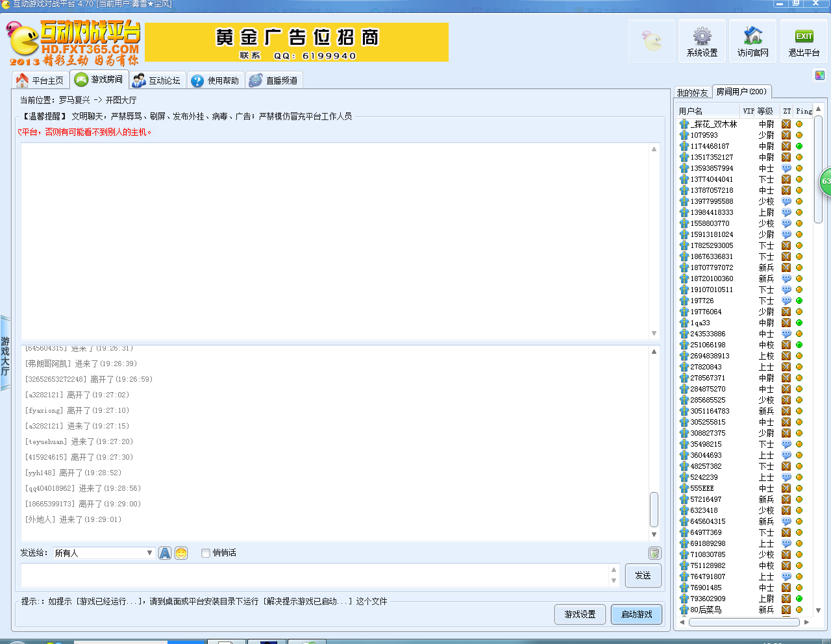The height and width of the screenshot is (644, 831).
Task: Click the 黄金广告位招商 banner ad
Action: (297, 42)
